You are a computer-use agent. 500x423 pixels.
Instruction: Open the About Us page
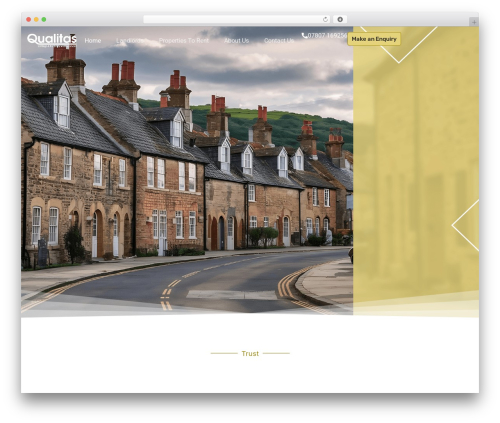pos(236,41)
